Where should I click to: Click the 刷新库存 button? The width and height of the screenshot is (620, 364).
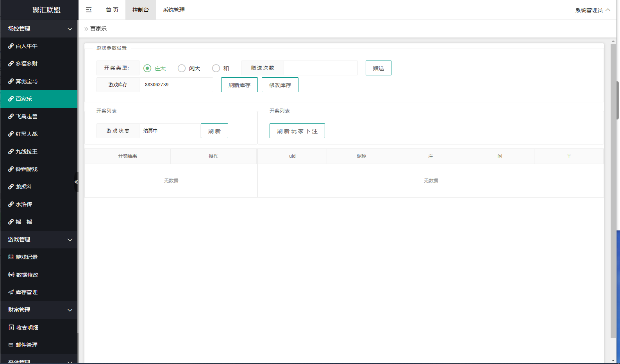239,85
